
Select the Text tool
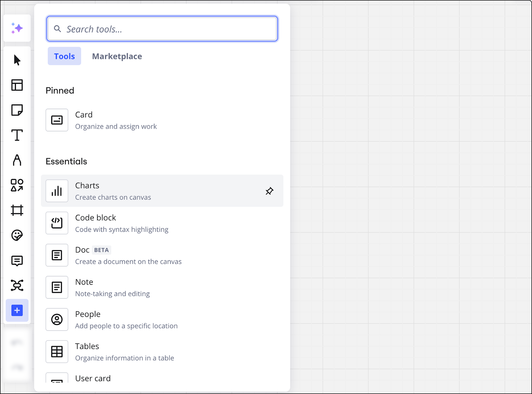tap(17, 135)
